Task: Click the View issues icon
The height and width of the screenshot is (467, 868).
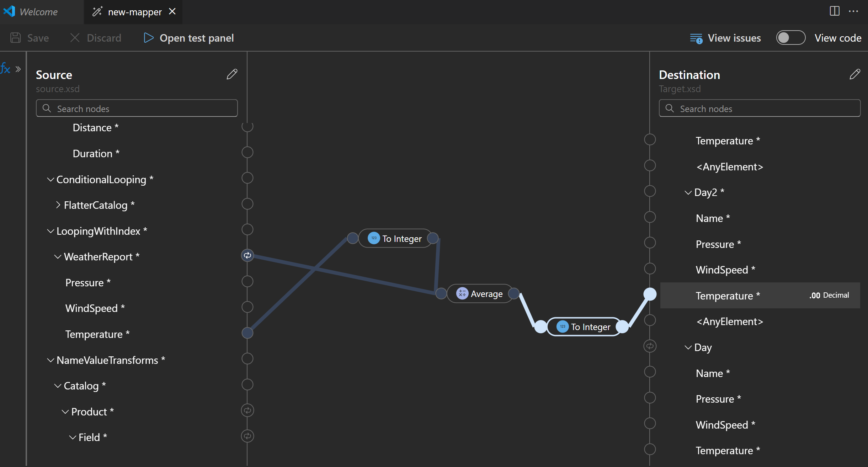Action: pyautogui.click(x=696, y=38)
